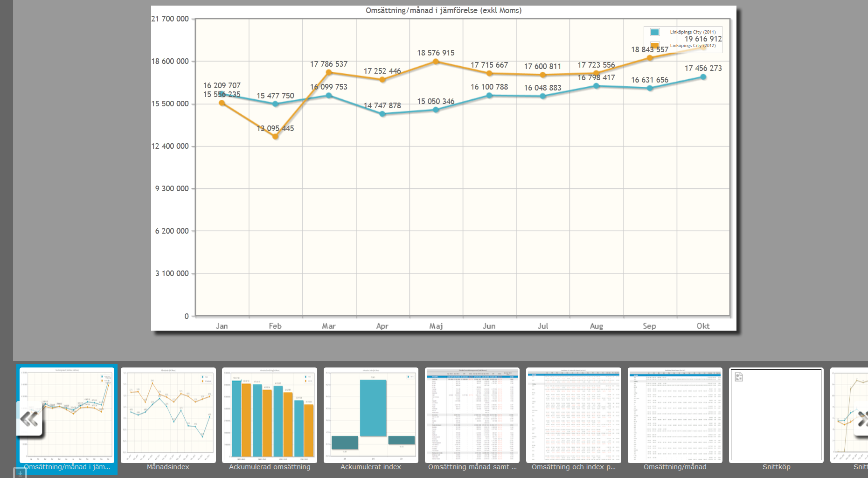Click the Ackumulerad omsättning caption label
Image resolution: width=868 pixels, height=478 pixels.
coord(270,467)
